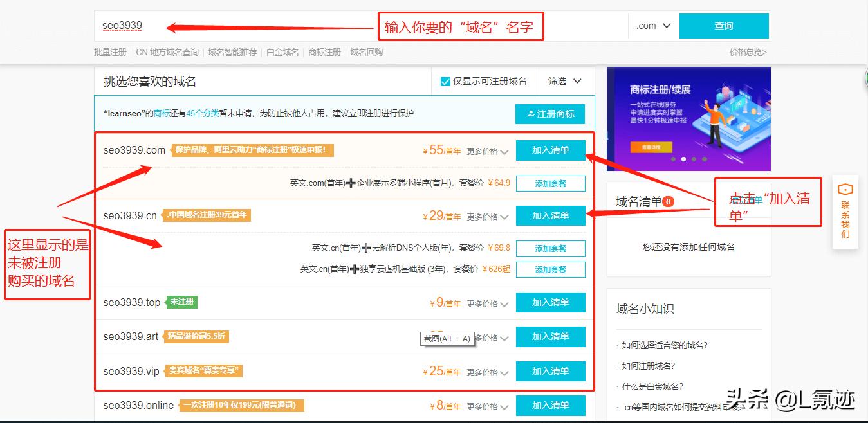This screenshot has height=423, width=868.
Task: Open the 域名回购 navigation item
Action: [x=366, y=52]
